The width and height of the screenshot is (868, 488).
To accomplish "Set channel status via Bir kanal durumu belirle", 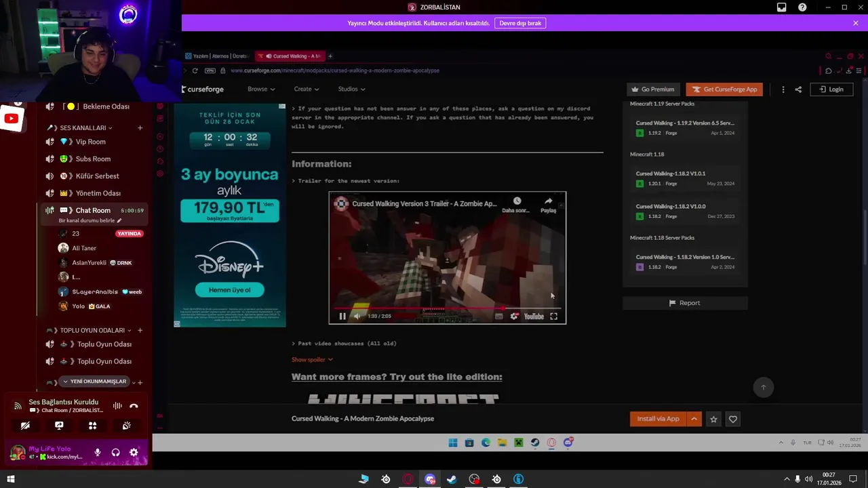I will (x=90, y=220).
